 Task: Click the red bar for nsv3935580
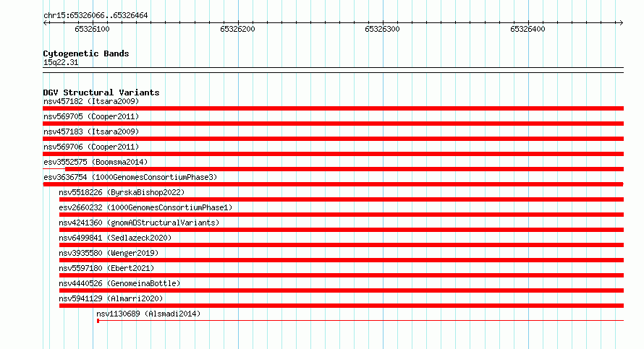[342, 260]
